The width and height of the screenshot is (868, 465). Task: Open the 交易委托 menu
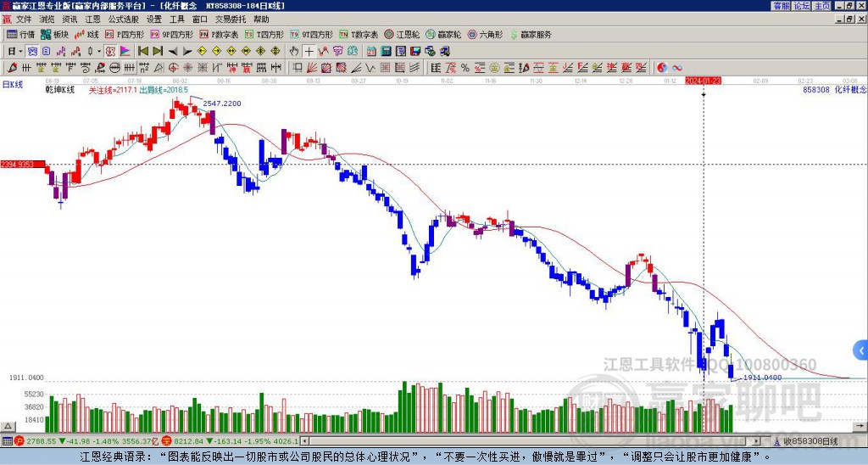coord(231,20)
